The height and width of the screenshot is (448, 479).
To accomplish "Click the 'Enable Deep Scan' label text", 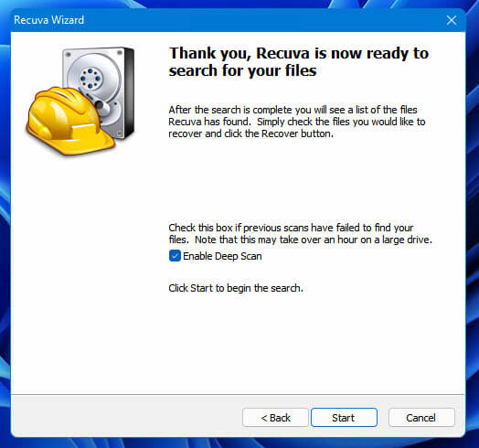I will point(222,256).
